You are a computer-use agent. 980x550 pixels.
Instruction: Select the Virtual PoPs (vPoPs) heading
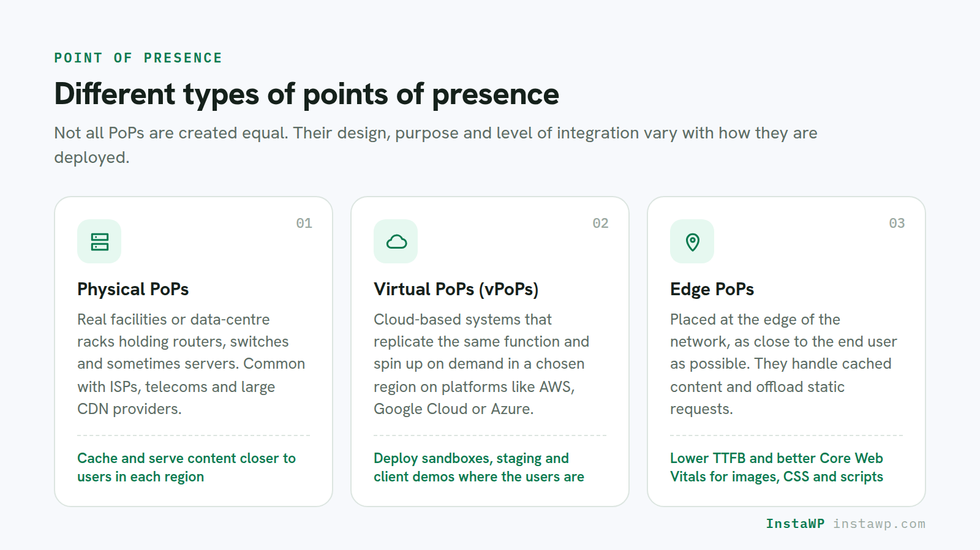pyautogui.click(x=456, y=289)
